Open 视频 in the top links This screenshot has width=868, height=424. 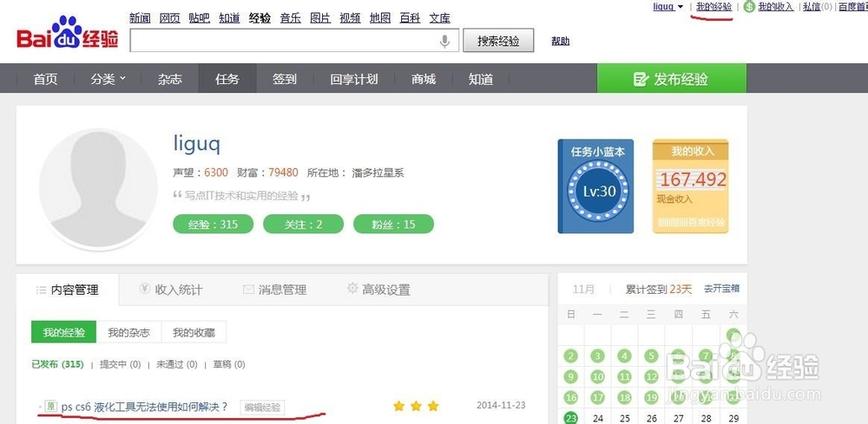click(x=351, y=18)
